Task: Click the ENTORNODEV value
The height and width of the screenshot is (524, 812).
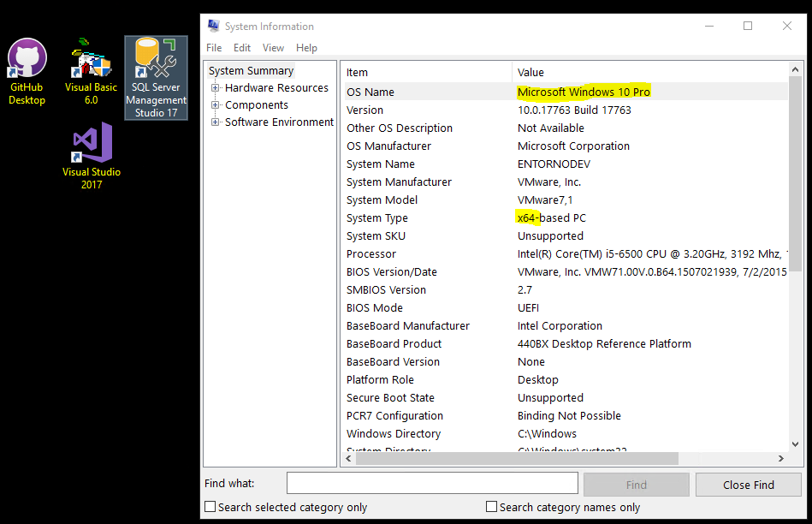Action: tap(554, 164)
